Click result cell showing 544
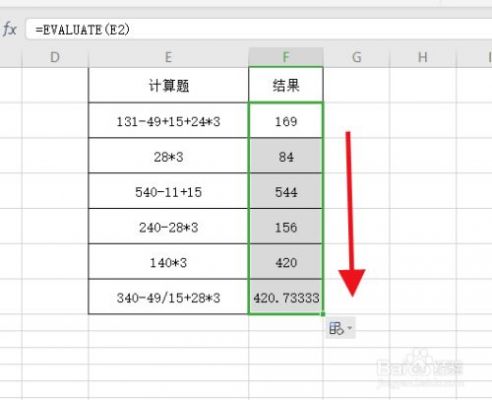The height and width of the screenshot is (400, 492). pos(286,191)
